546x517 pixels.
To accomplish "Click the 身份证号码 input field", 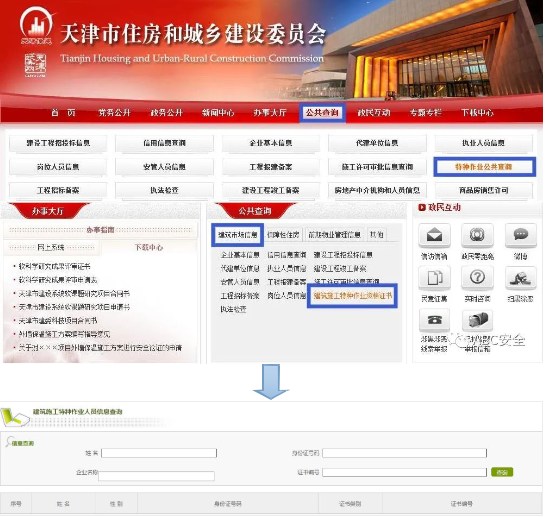I will [x=404, y=453].
